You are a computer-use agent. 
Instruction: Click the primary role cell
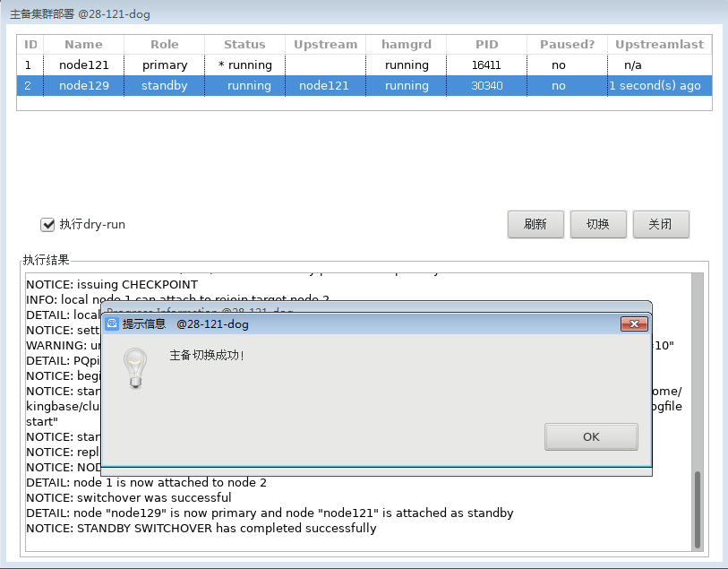[165, 65]
